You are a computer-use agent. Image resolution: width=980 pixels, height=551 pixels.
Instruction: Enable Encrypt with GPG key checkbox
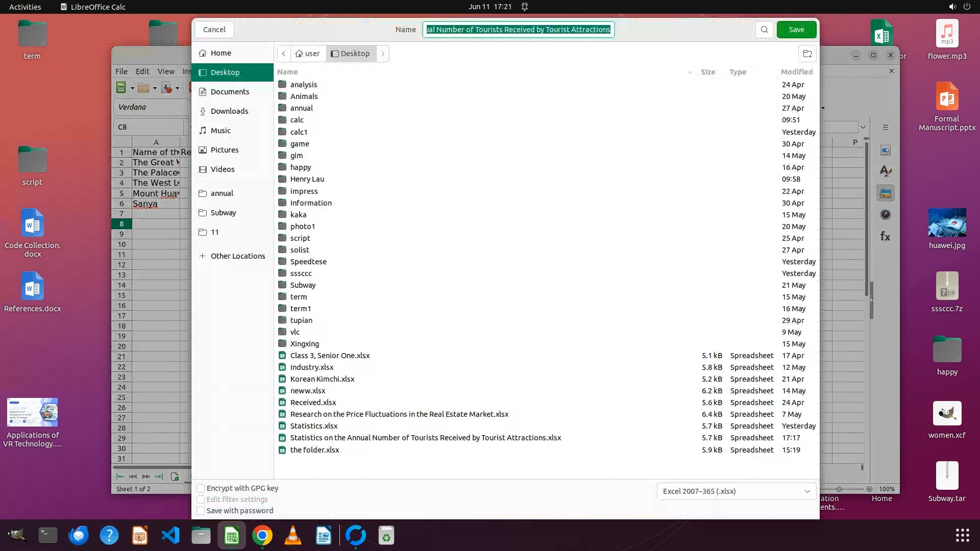(201, 488)
